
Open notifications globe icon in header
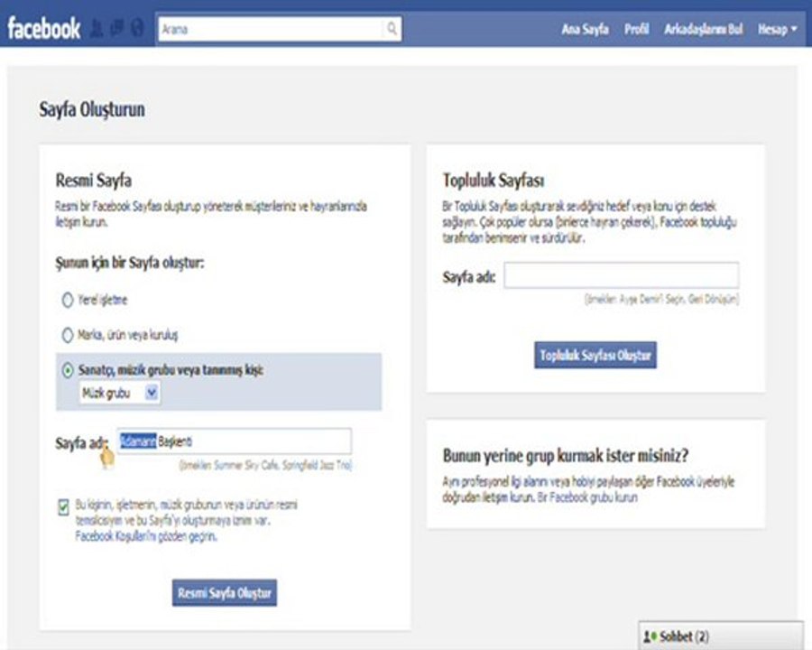pyautogui.click(x=137, y=28)
